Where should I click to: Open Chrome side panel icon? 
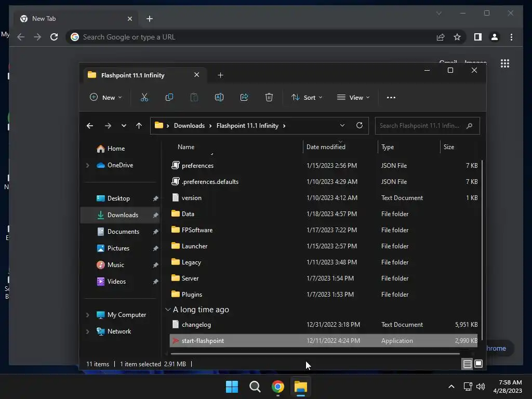coord(478,37)
